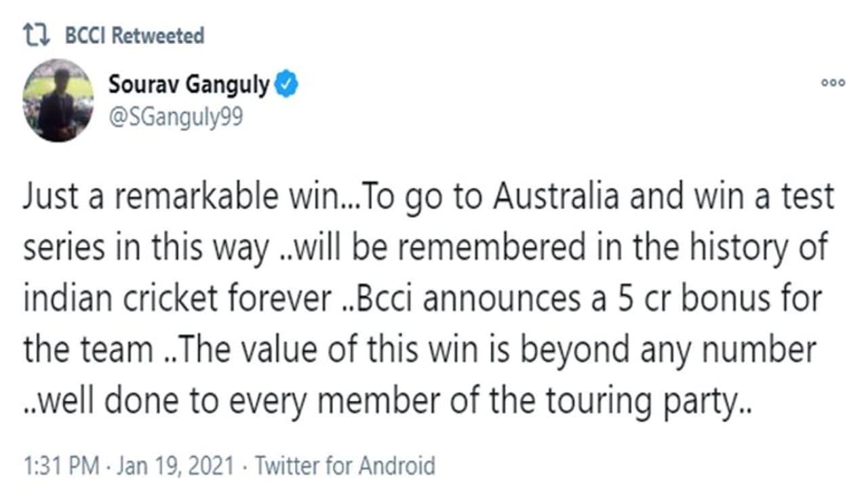Open Sourav Ganguly's profile picture

point(58,100)
